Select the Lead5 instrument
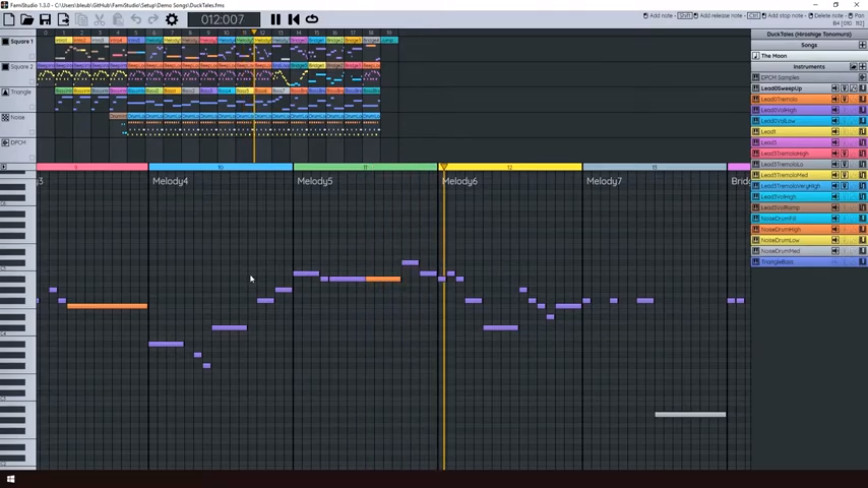 coord(808,142)
